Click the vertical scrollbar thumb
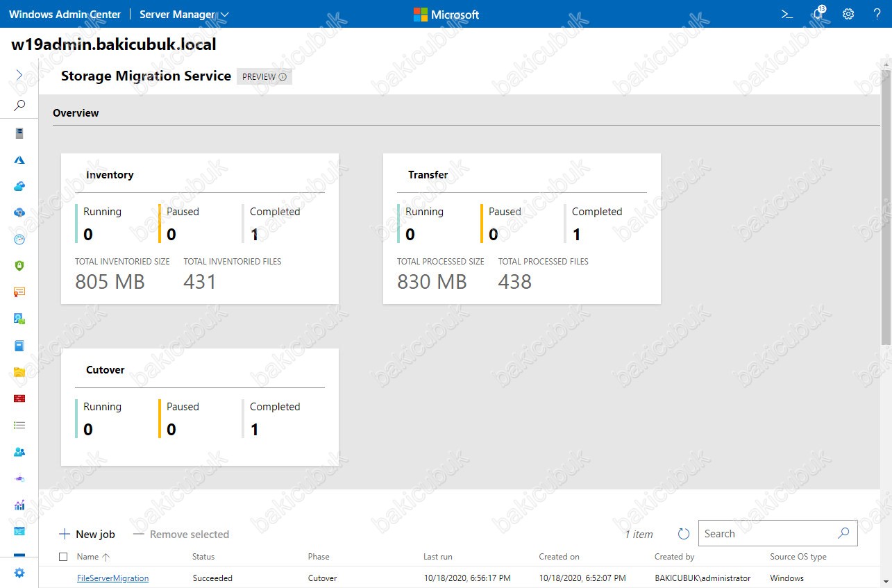Image resolution: width=892 pixels, height=588 pixels. (x=886, y=207)
